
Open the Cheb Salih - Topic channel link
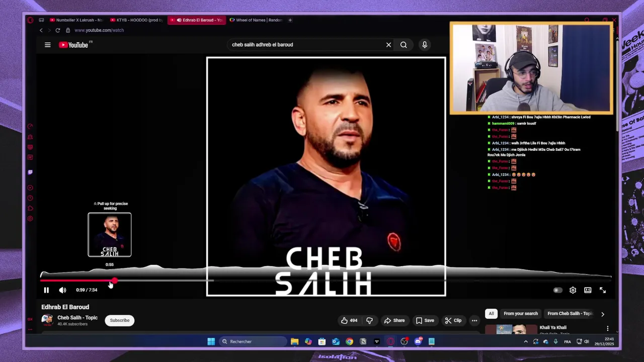tap(77, 318)
